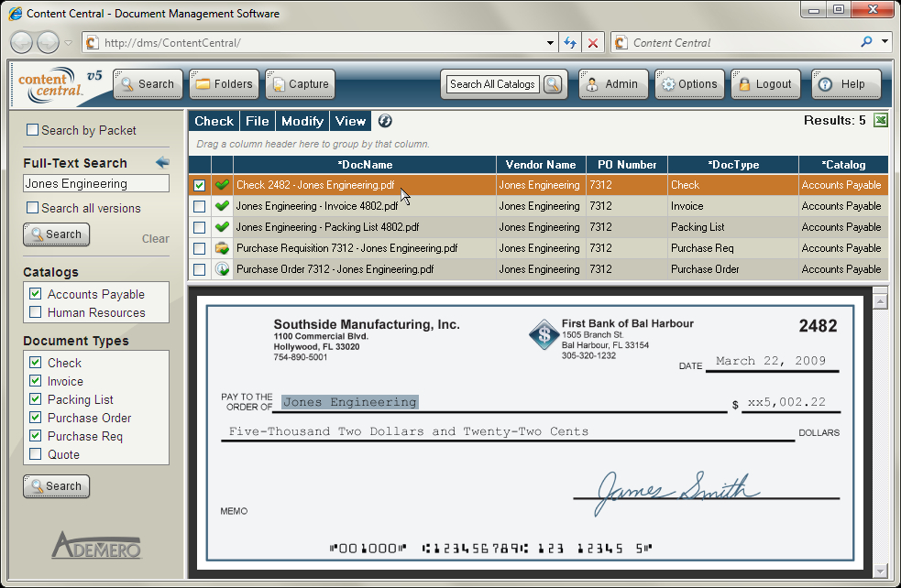Image resolution: width=901 pixels, height=588 pixels.
Task: Click the page icon in the address bar
Action: pos(91,42)
